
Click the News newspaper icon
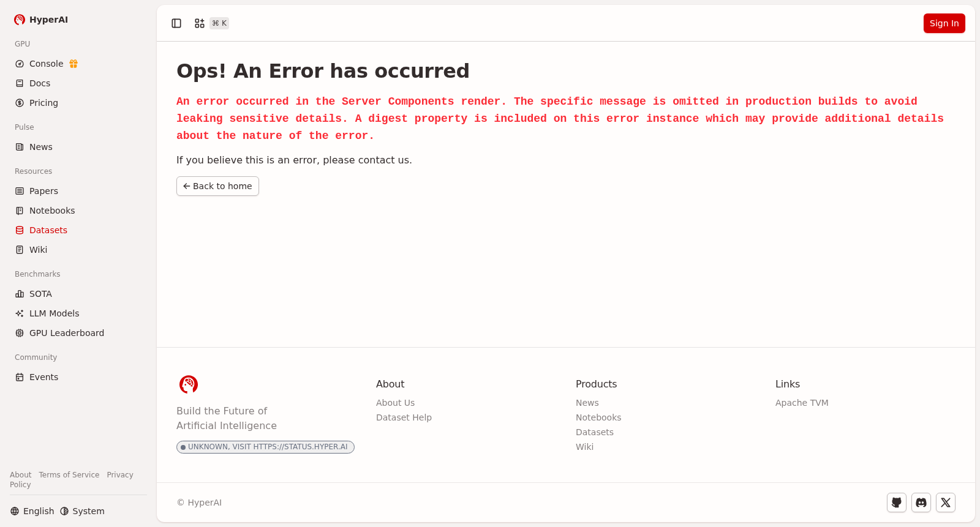[x=20, y=147]
